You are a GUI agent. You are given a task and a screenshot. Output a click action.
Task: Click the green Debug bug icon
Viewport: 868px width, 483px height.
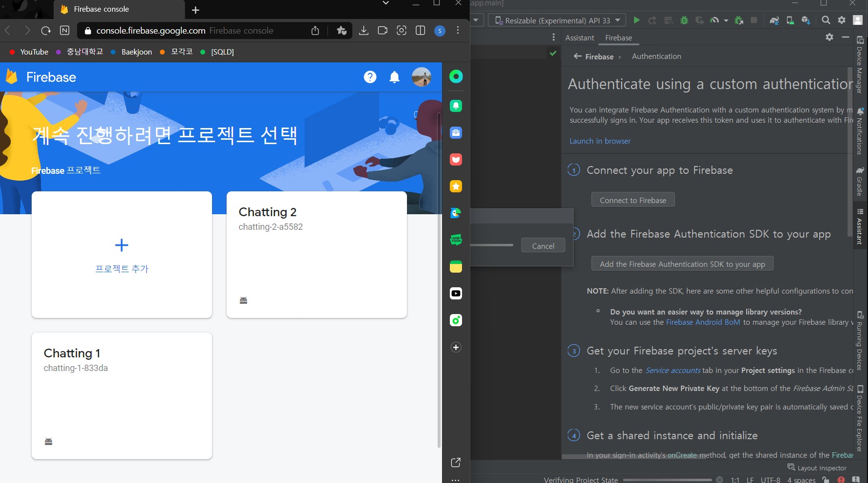684,20
